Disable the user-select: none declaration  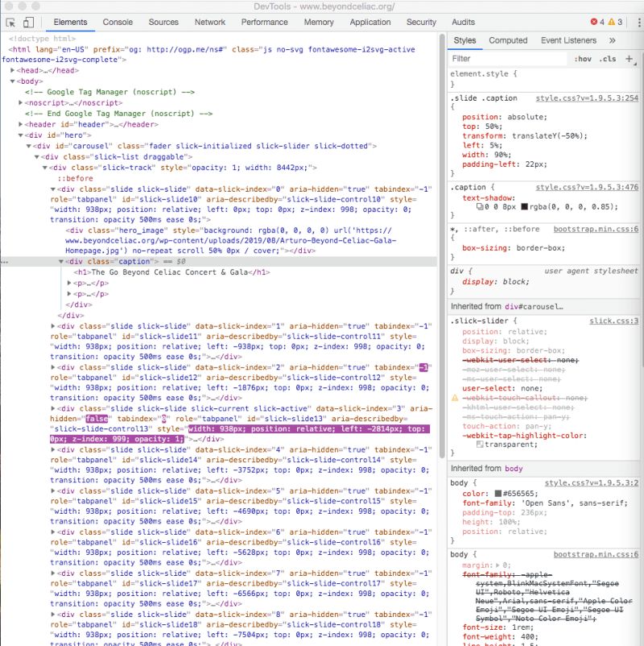459,388
